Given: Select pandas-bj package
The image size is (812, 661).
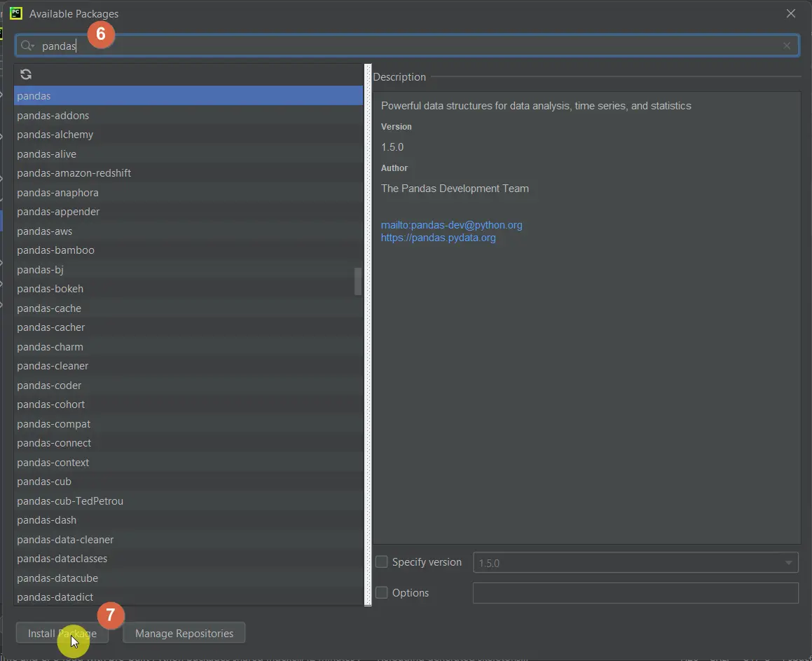Looking at the screenshot, I should (x=188, y=269).
